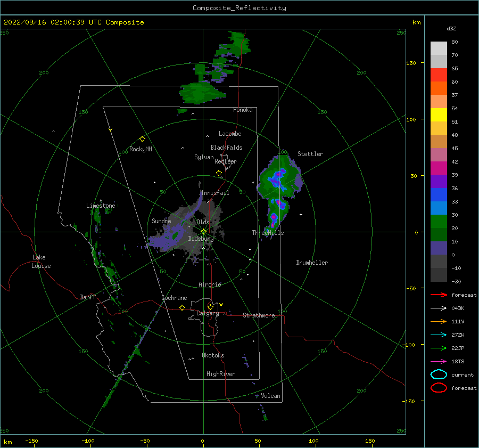Click the RedDeer city label
The width and height of the screenshot is (479, 448).
[226, 161]
